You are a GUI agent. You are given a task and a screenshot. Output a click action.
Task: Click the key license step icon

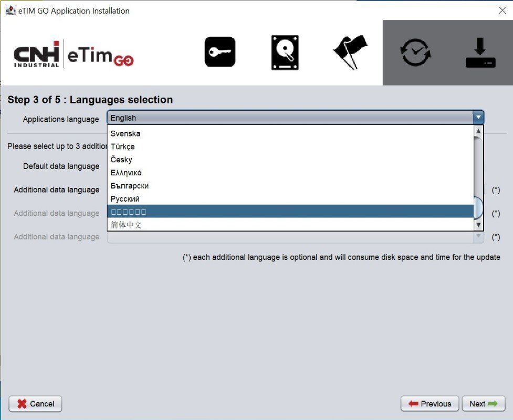[219, 51]
